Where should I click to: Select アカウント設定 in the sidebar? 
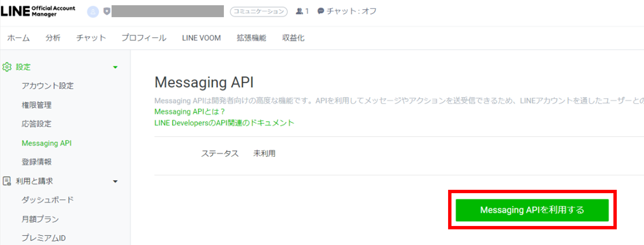click(48, 86)
